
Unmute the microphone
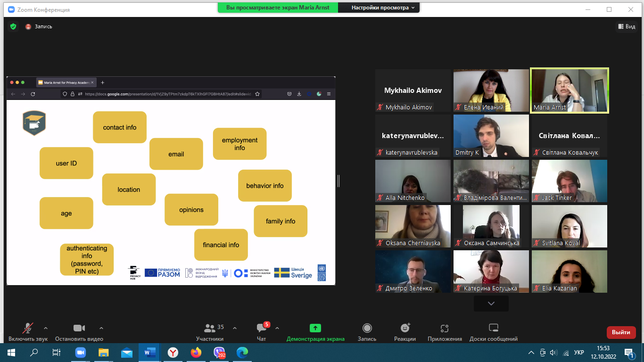coord(28,328)
